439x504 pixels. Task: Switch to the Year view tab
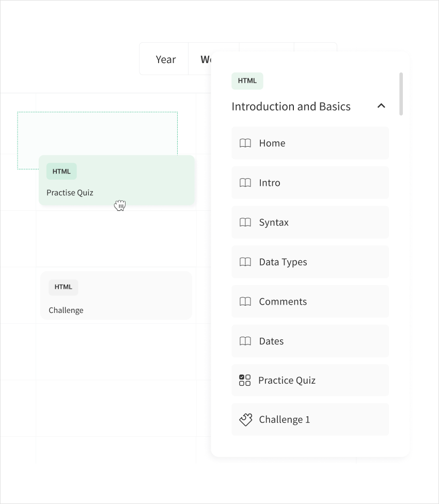166,59
